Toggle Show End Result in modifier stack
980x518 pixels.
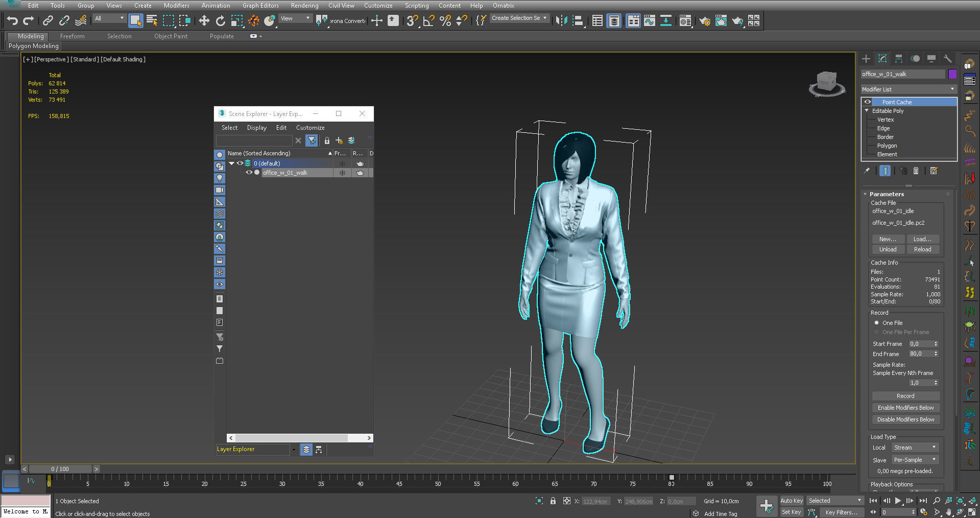click(x=886, y=171)
